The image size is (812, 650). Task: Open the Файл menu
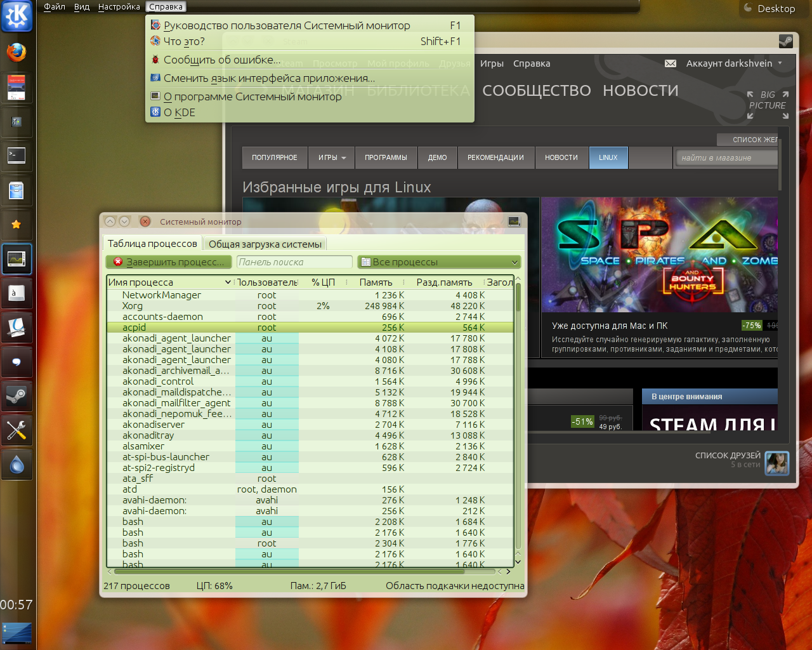(x=55, y=7)
